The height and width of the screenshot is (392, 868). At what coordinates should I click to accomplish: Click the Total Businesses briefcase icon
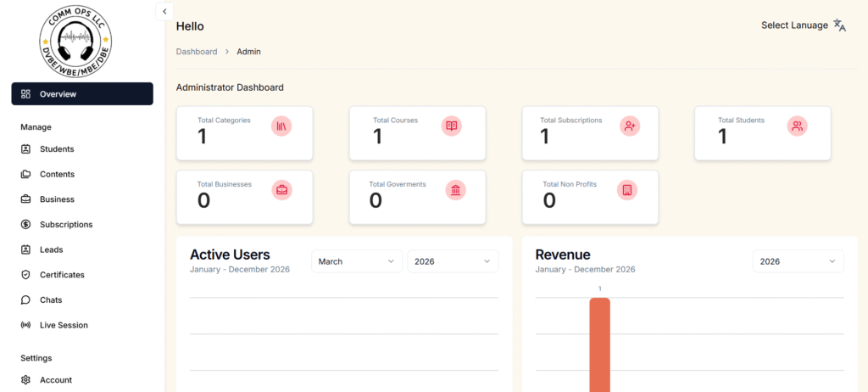pyautogui.click(x=281, y=190)
